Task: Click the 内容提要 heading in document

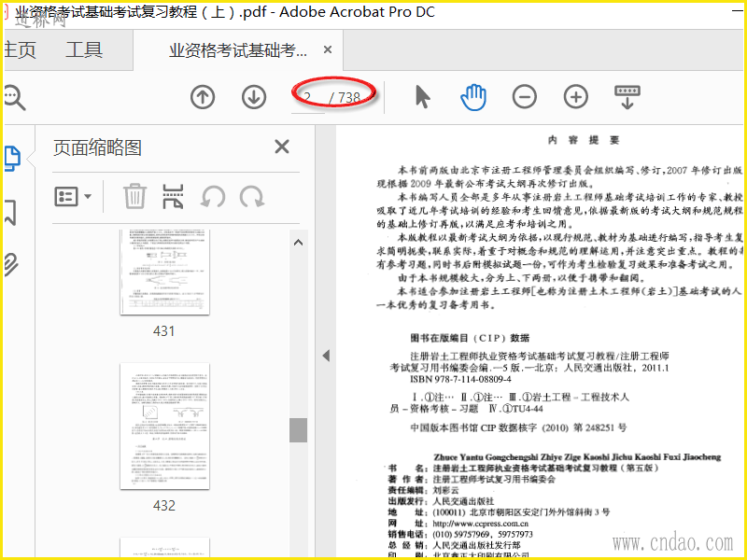Action: [x=583, y=140]
